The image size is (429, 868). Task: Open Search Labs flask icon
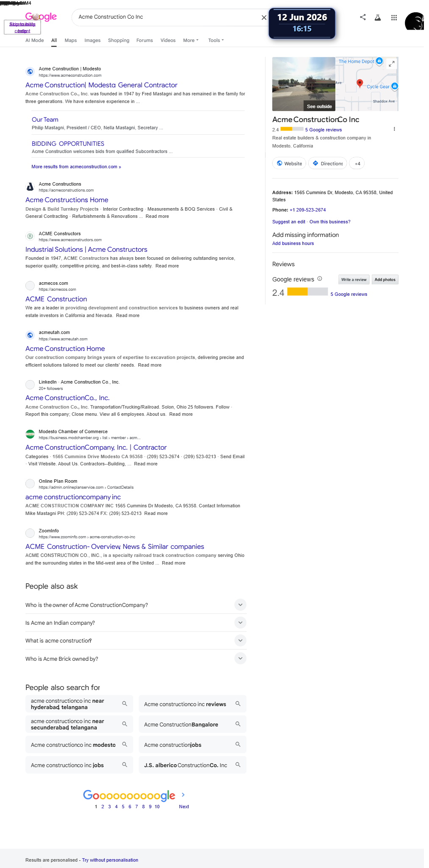(x=378, y=17)
